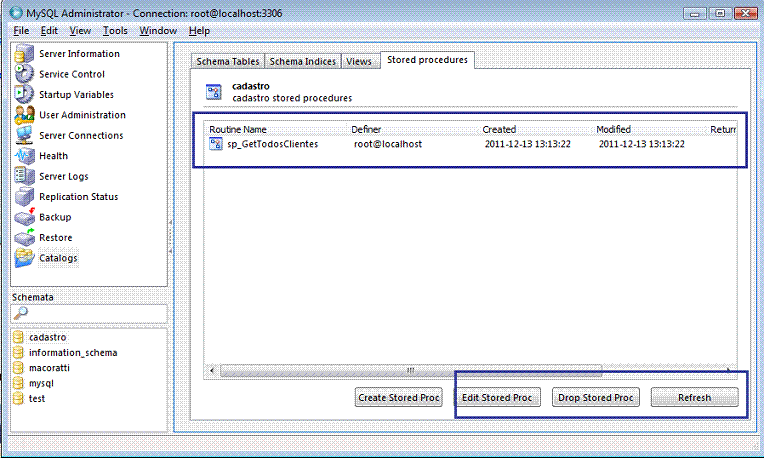The image size is (764, 458).
Task: Select the Service Control label
Action: pos(72,74)
